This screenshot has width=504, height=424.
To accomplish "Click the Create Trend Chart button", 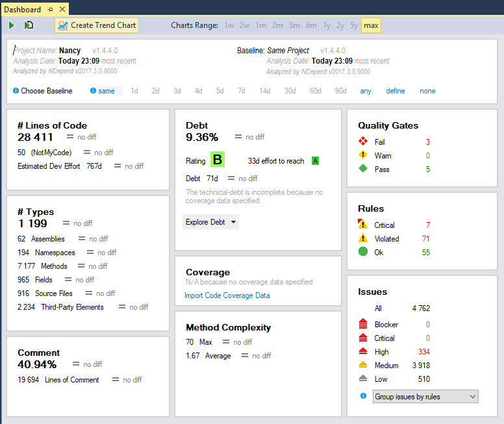I will [97, 25].
